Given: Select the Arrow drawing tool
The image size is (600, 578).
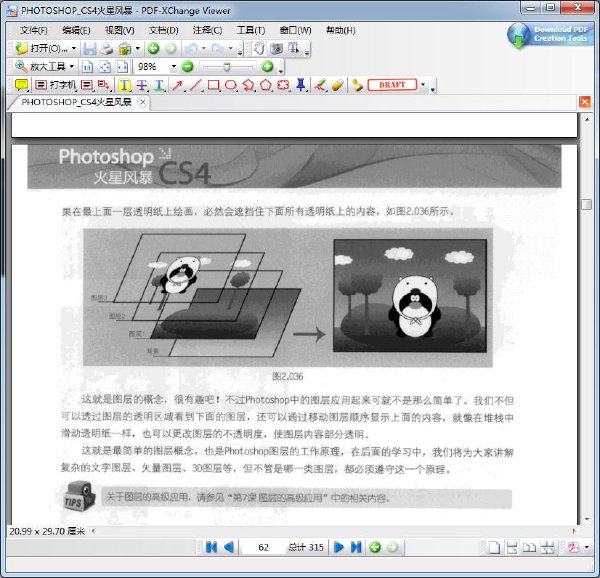Looking at the screenshot, I should pyautogui.click(x=177, y=85).
